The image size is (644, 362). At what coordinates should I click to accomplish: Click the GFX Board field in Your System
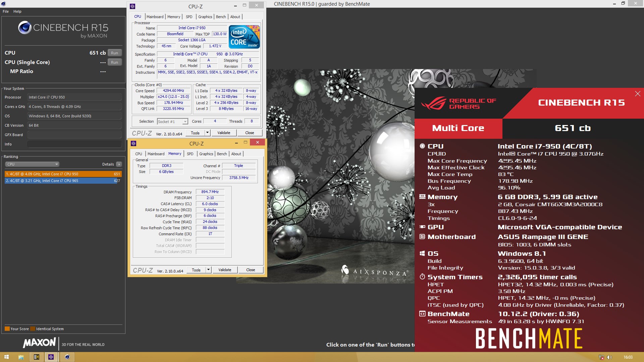tap(74, 135)
